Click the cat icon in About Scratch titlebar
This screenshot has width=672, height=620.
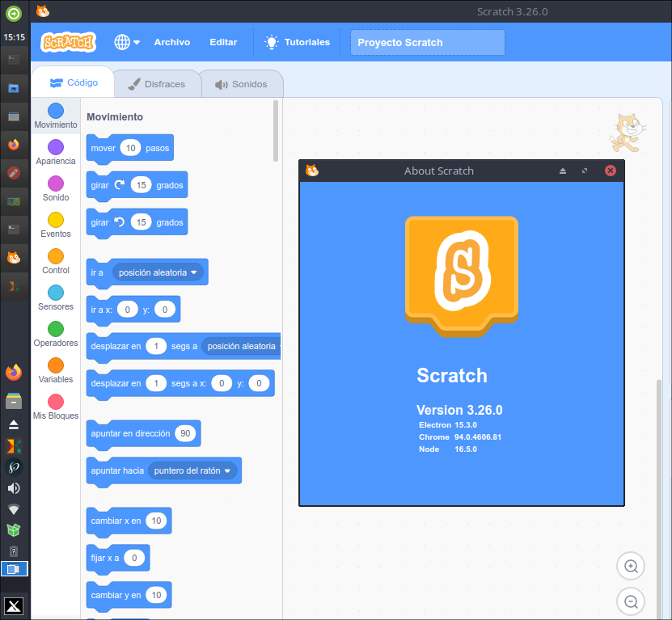(312, 171)
